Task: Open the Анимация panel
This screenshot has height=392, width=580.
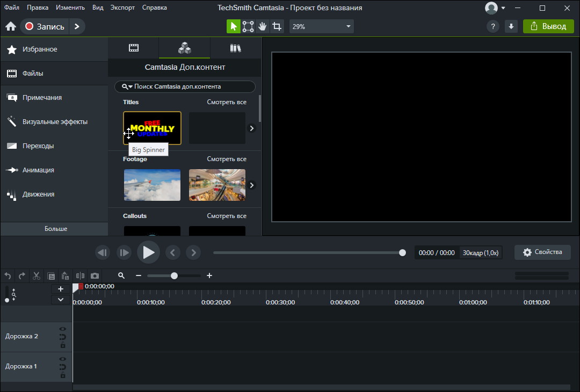Action: point(54,170)
